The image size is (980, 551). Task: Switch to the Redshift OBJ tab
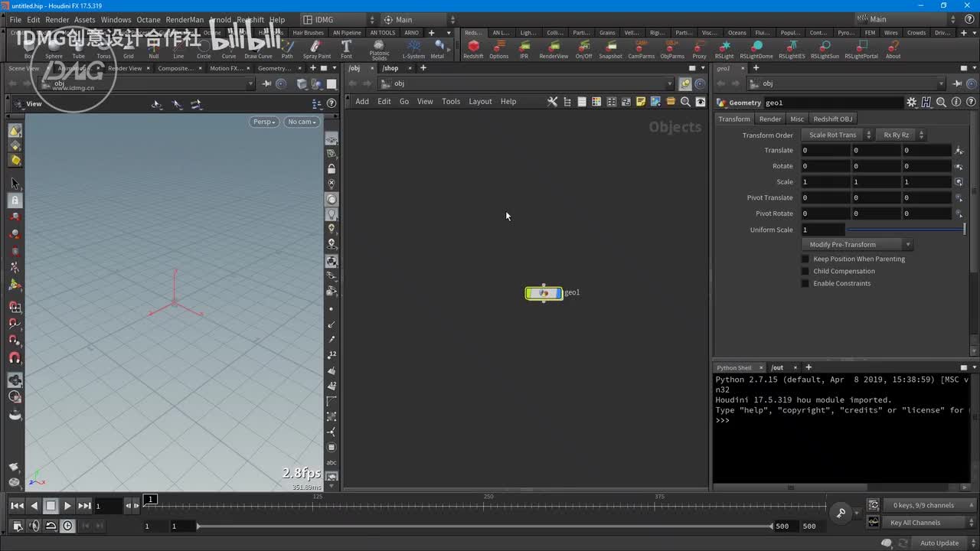coord(832,119)
